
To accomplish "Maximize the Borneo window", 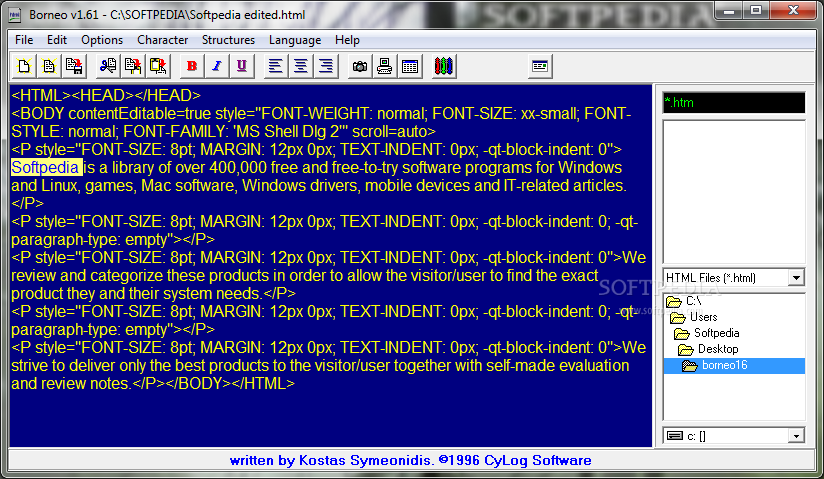I will tap(756, 11).
